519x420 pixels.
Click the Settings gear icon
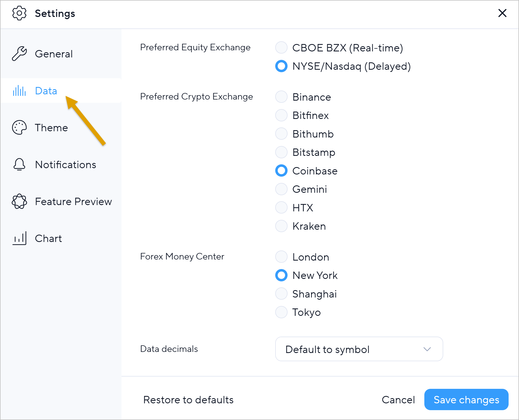pyautogui.click(x=19, y=13)
